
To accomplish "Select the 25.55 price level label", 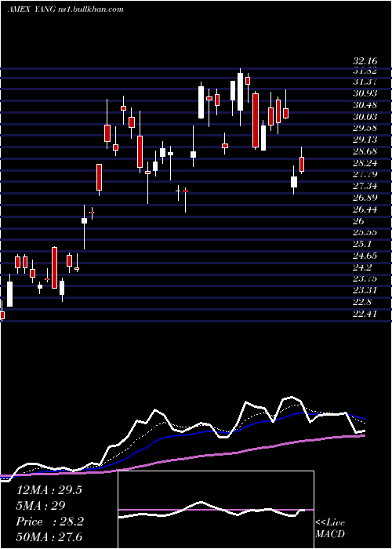I will point(365,232).
